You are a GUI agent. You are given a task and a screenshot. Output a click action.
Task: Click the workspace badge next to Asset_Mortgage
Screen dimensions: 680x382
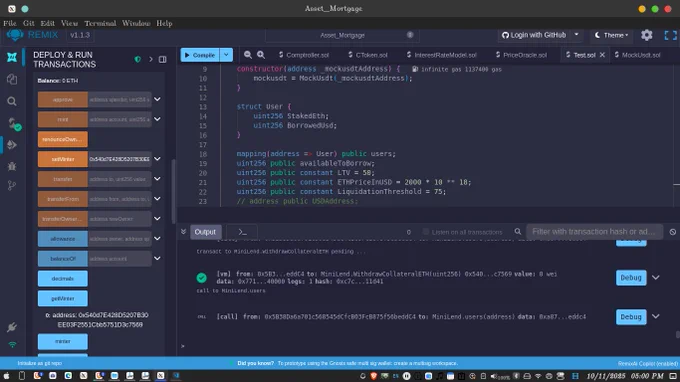pyautogui.click(x=410, y=35)
